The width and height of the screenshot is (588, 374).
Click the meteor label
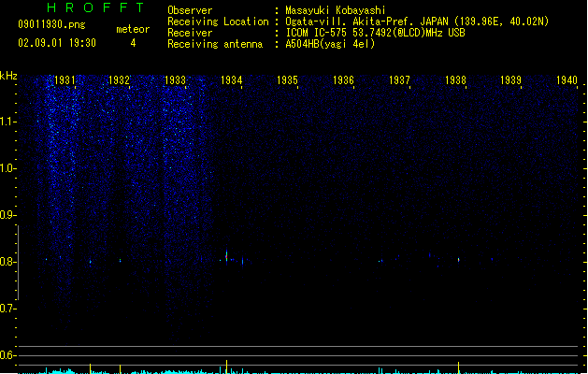(x=133, y=29)
